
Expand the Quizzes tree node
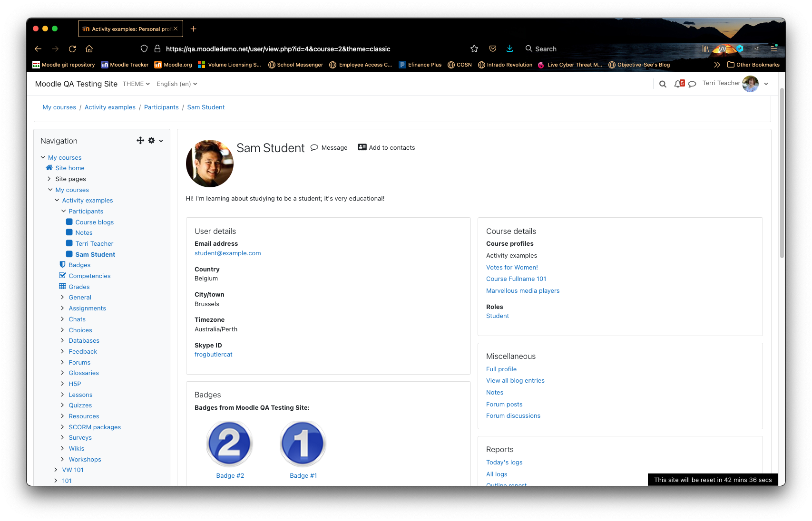coord(62,405)
